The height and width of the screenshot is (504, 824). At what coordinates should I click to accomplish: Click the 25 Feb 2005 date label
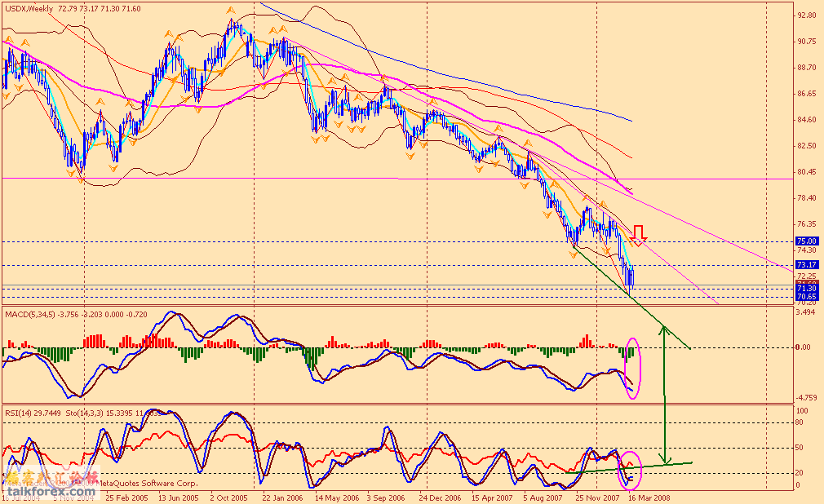pos(126,497)
